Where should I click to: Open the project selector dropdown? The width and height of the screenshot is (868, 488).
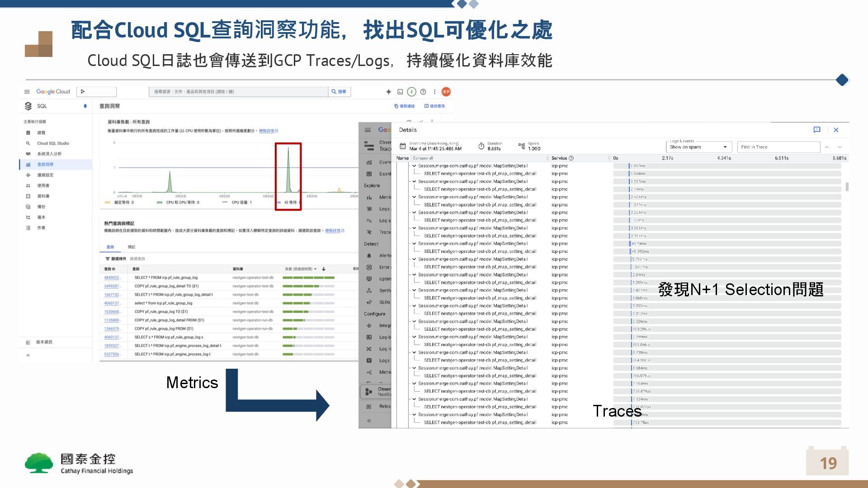96,92
